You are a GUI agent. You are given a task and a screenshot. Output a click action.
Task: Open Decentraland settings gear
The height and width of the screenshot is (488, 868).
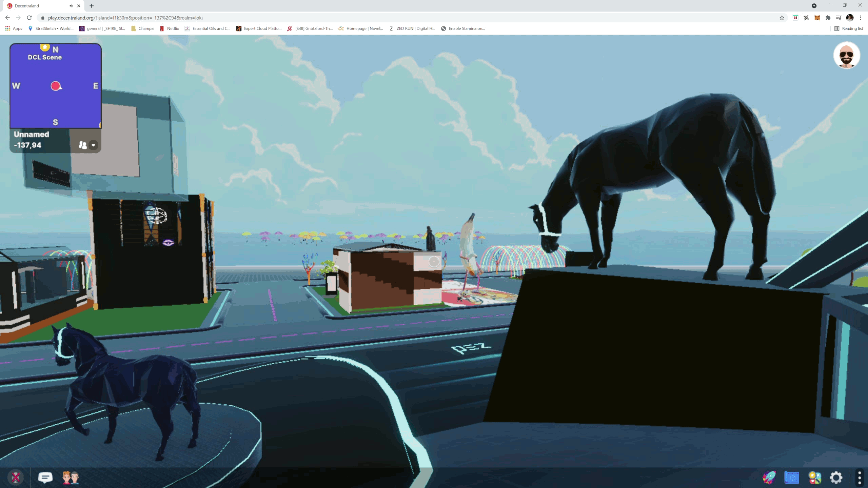[836, 477]
